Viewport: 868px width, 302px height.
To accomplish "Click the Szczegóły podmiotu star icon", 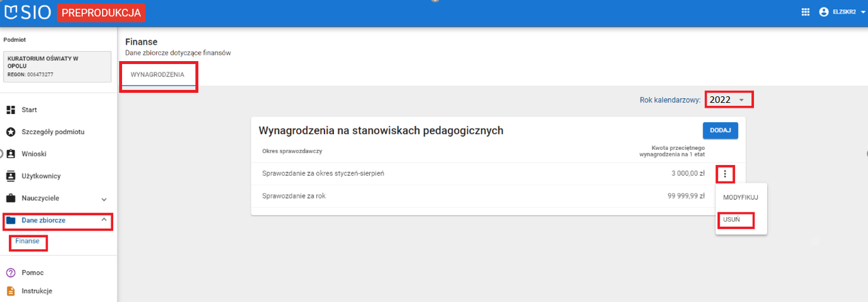I will [x=11, y=132].
